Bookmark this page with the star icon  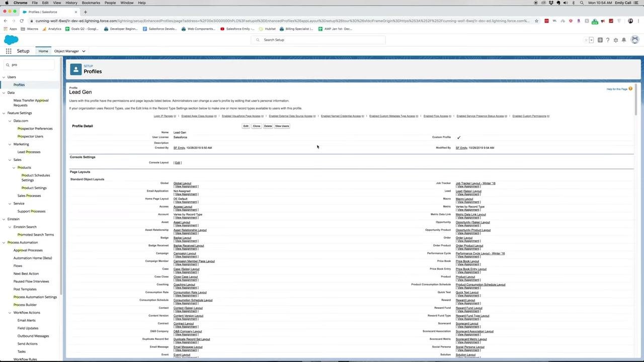pyautogui.click(x=536, y=21)
